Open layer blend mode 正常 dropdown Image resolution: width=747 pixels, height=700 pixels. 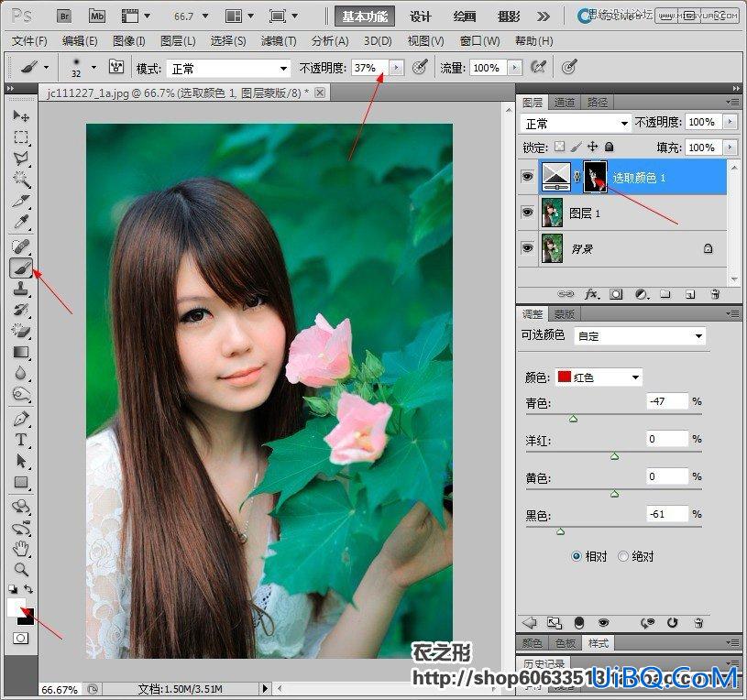click(576, 124)
